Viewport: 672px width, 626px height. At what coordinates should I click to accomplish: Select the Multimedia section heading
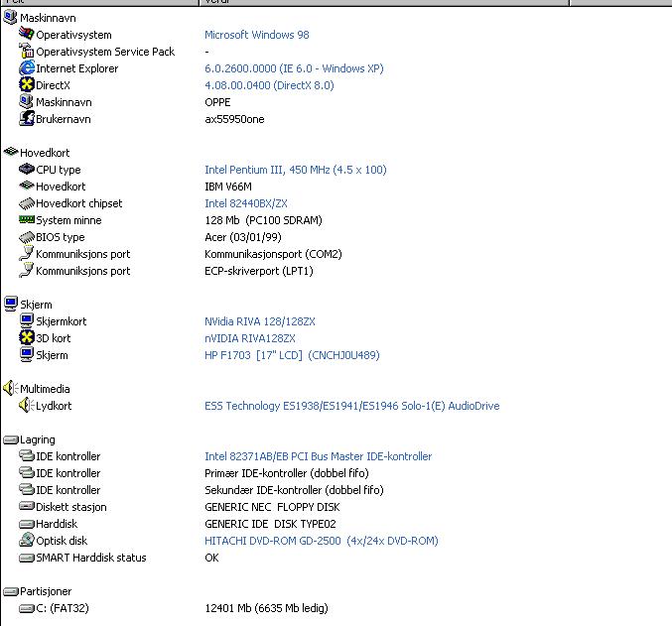coord(45,389)
